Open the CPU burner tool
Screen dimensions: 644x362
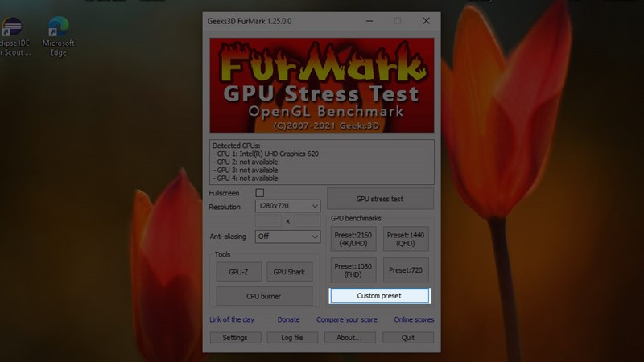pyautogui.click(x=264, y=296)
